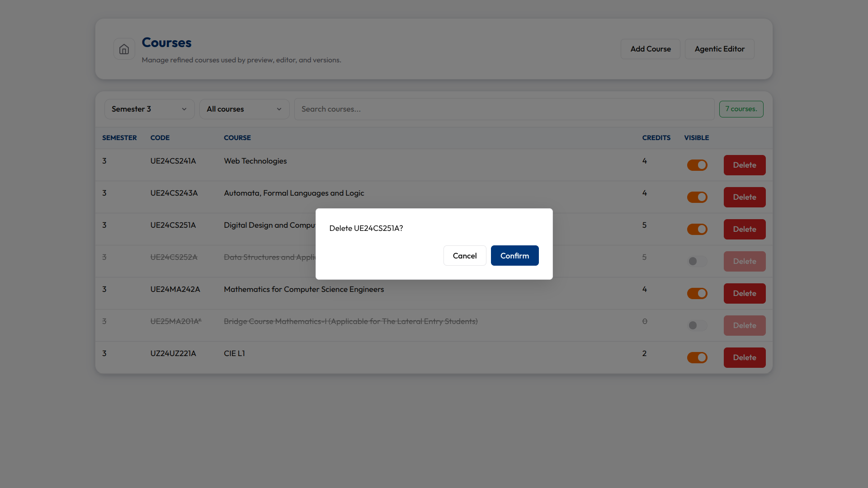Select the UZ24UZ221A code cell

(x=173, y=353)
